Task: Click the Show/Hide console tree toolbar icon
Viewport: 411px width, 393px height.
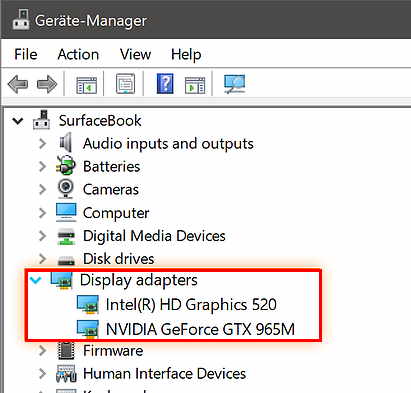Action: pos(86,85)
